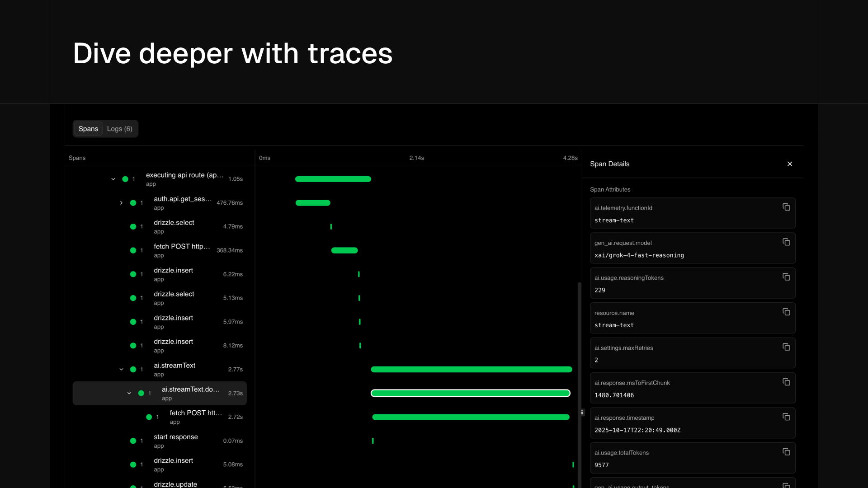
Task: Click the ai.streamText 2.77s timeline bar
Action: [471, 370]
